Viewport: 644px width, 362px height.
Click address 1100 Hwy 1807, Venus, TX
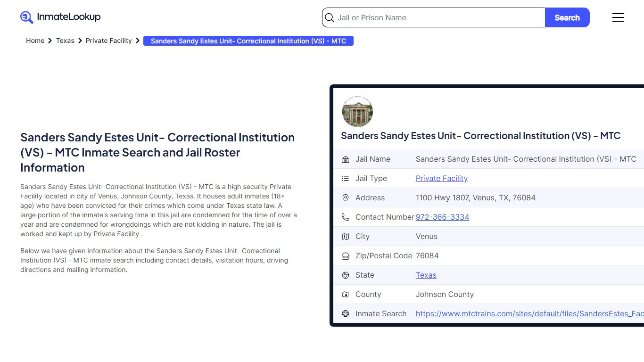pyautogui.click(x=476, y=198)
